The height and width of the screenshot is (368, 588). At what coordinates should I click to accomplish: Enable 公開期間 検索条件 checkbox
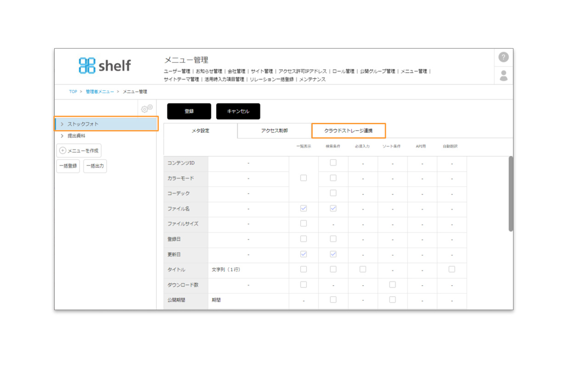point(333,299)
